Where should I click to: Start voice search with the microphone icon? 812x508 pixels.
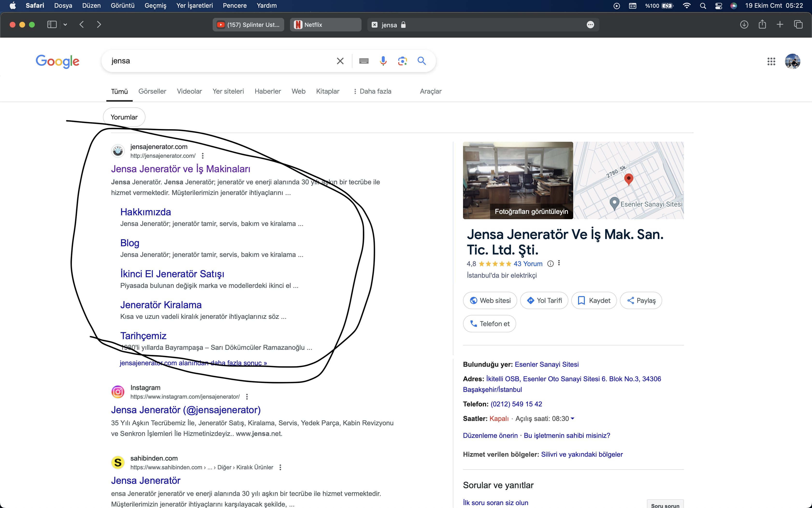pyautogui.click(x=383, y=61)
